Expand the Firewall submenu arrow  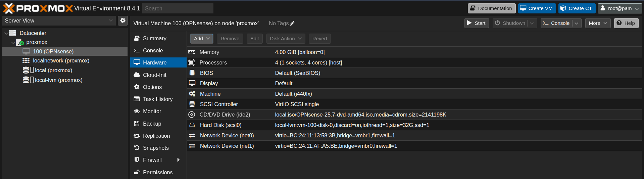click(179, 160)
